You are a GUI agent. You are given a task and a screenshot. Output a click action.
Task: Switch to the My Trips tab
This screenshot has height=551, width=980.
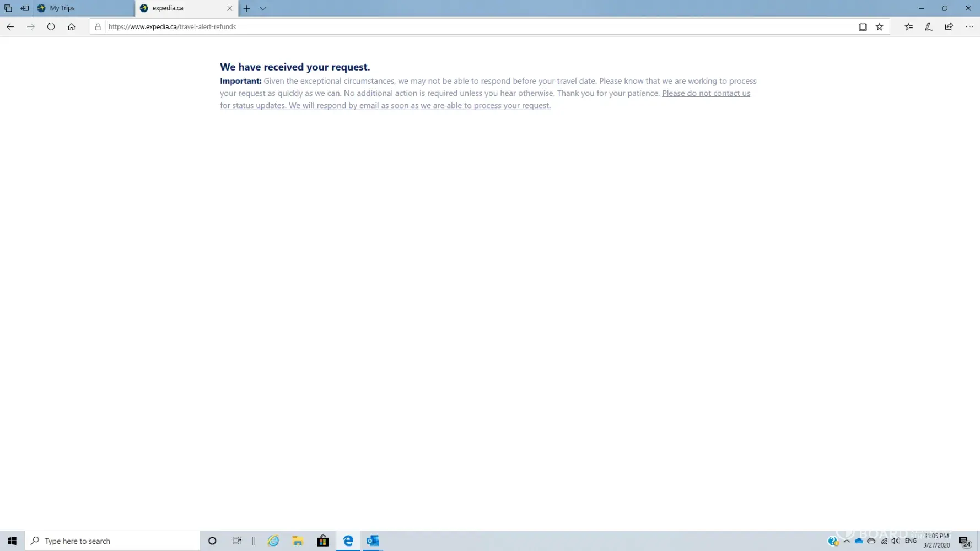tap(84, 8)
